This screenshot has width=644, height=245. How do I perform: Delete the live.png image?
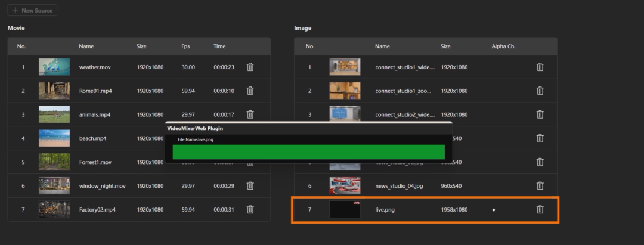(540, 210)
